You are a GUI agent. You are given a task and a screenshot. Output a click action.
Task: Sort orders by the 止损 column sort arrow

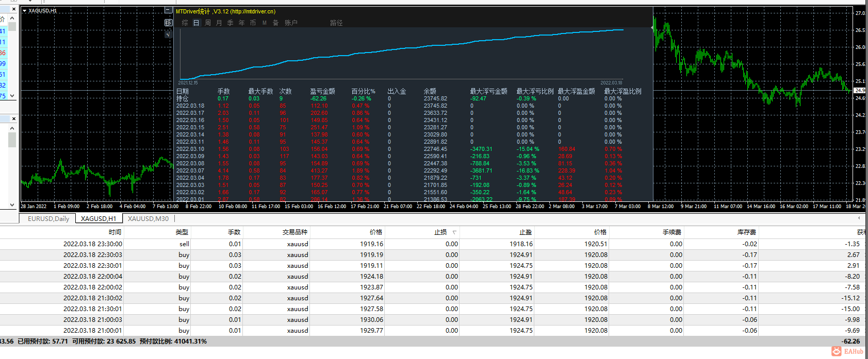click(x=454, y=232)
